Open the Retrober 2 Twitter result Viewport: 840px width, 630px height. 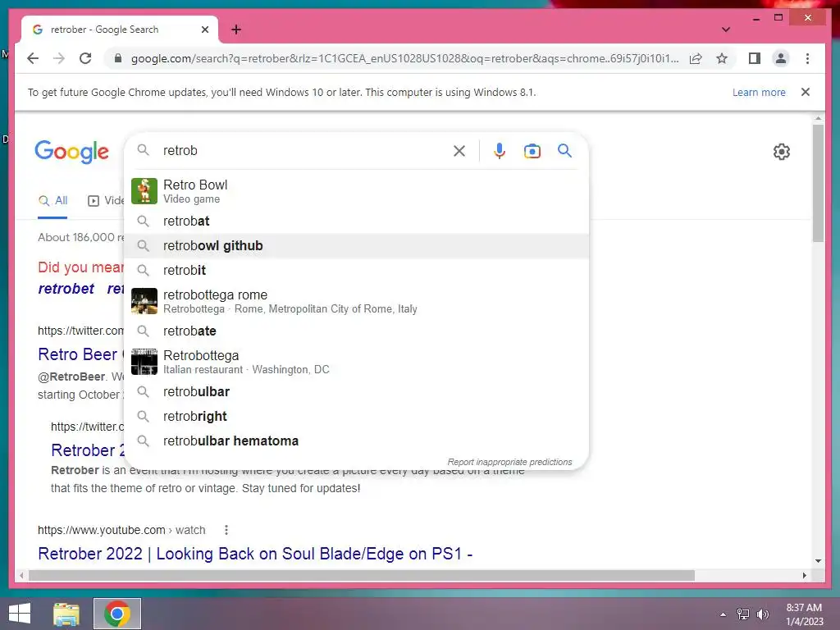pyautogui.click(x=87, y=450)
